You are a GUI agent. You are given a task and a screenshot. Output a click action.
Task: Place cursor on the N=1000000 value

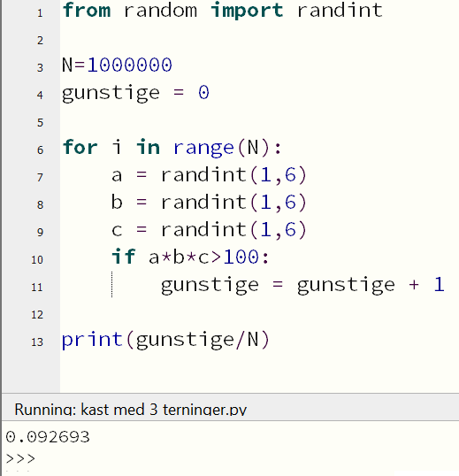pyautogui.click(x=130, y=65)
